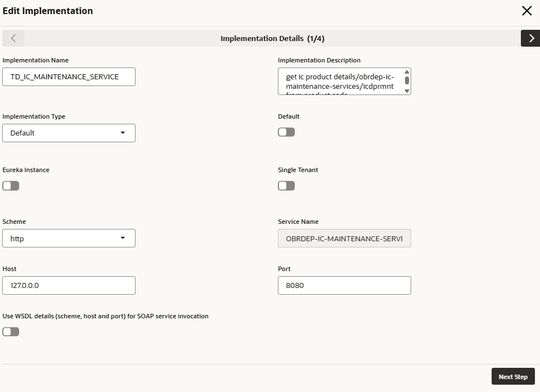Click the Implementation Details (1/4) step header

(x=272, y=39)
